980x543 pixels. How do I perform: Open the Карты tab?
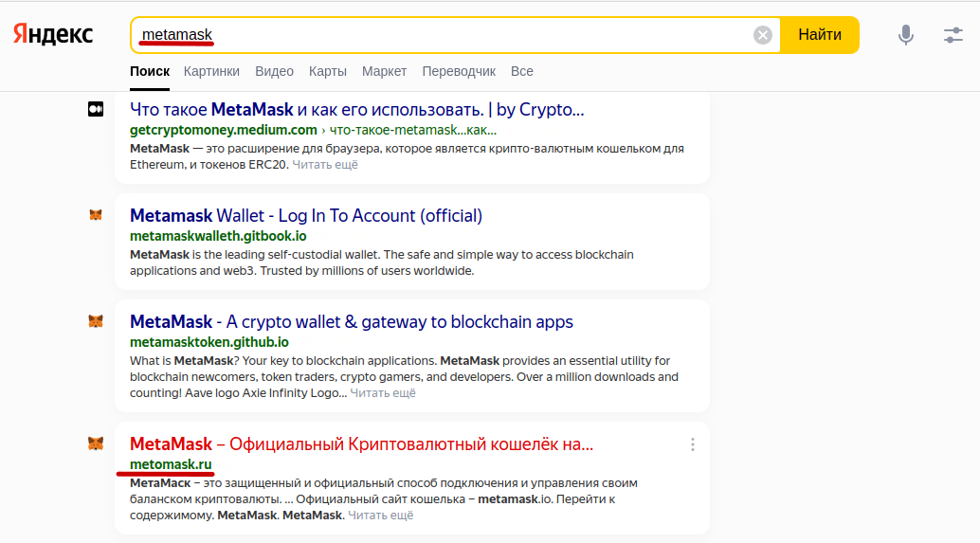(x=328, y=71)
